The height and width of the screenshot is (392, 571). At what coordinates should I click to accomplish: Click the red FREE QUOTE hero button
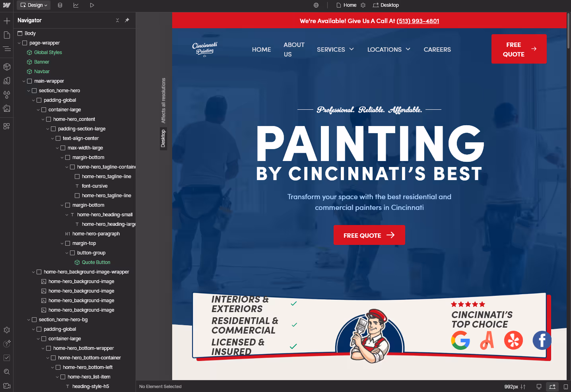tap(369, 235)
